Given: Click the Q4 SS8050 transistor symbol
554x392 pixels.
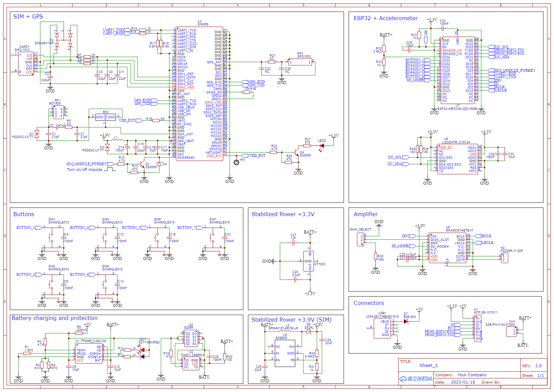Looking at the screenshot, I should pyautogui.click(x=296, y=152).
